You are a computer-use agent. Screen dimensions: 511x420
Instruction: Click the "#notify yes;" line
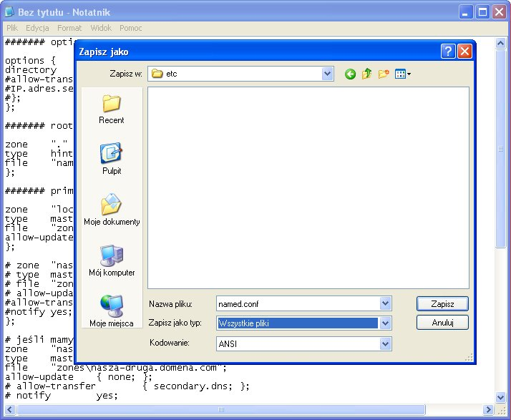pyautogui.click(x=39, y=312)
